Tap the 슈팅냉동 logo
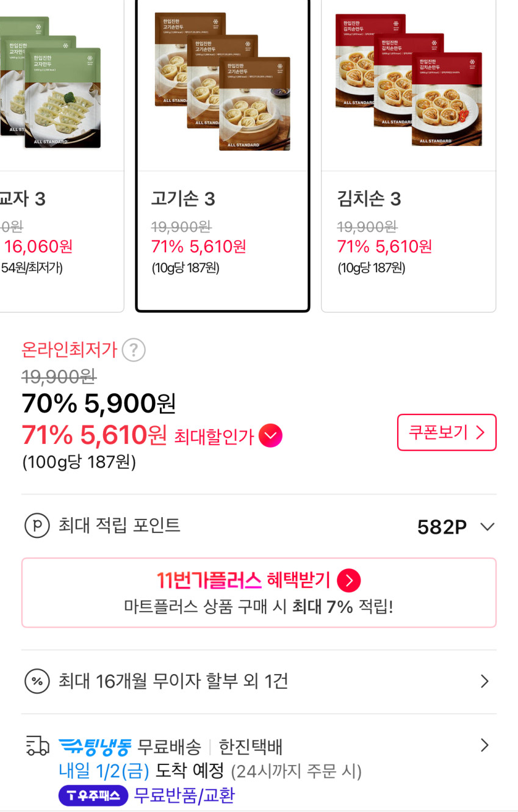This screenshot has height=812, width=518. [x=95, y=746]
